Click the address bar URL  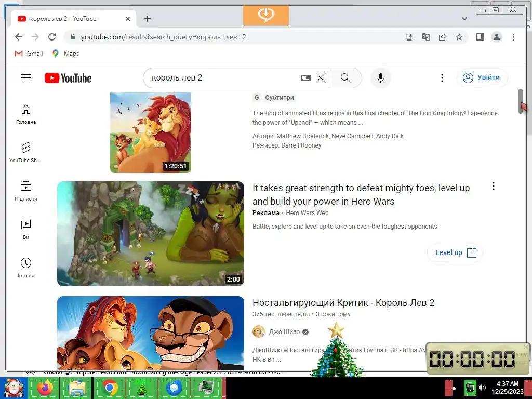click(x=164, y=37)
